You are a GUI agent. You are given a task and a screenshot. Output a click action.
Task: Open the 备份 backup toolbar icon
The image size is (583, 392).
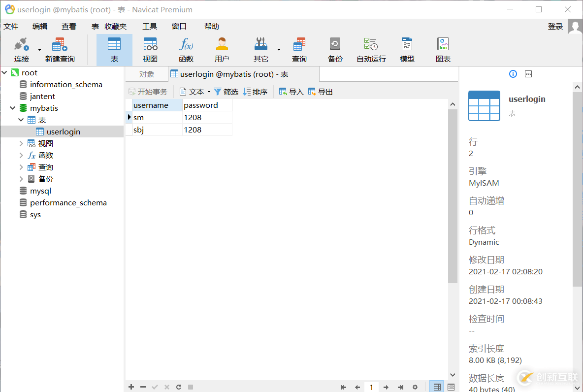tap(335, 49)
